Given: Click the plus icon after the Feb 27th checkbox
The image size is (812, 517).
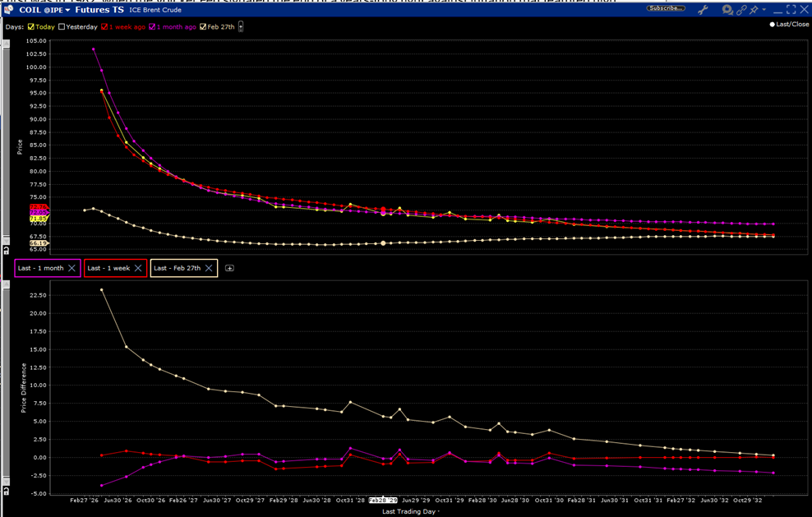Looking at the screenshot, I should (239, 25).
